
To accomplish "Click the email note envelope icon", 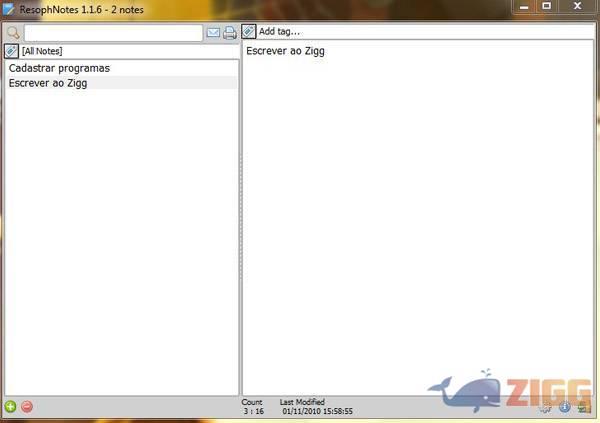I will (213, 32).
